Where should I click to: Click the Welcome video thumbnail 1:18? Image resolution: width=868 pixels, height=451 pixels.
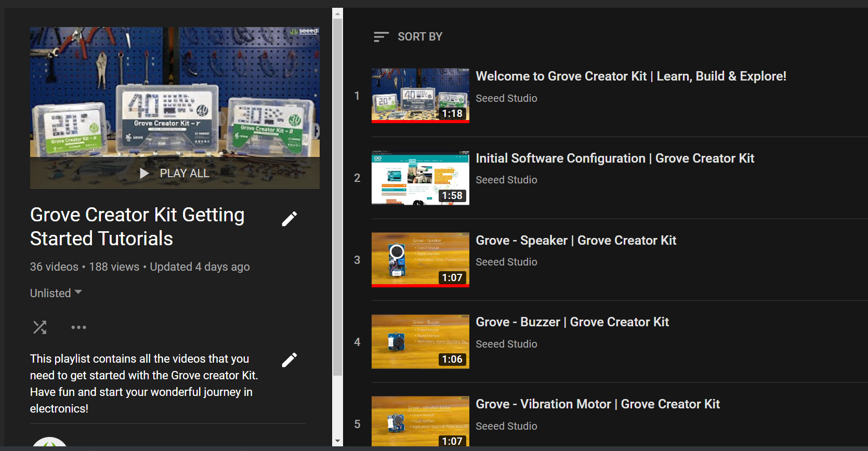click(420, 96)
